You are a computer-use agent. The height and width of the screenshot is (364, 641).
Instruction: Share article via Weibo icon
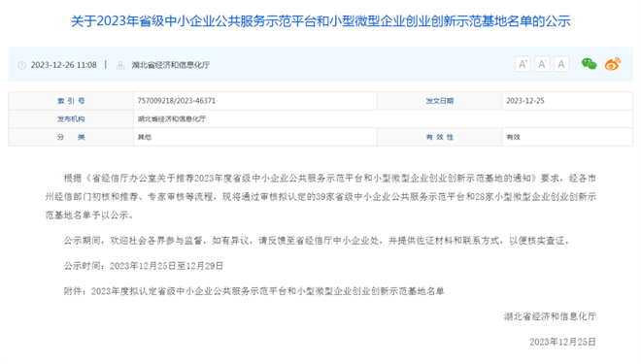(613, 64)
